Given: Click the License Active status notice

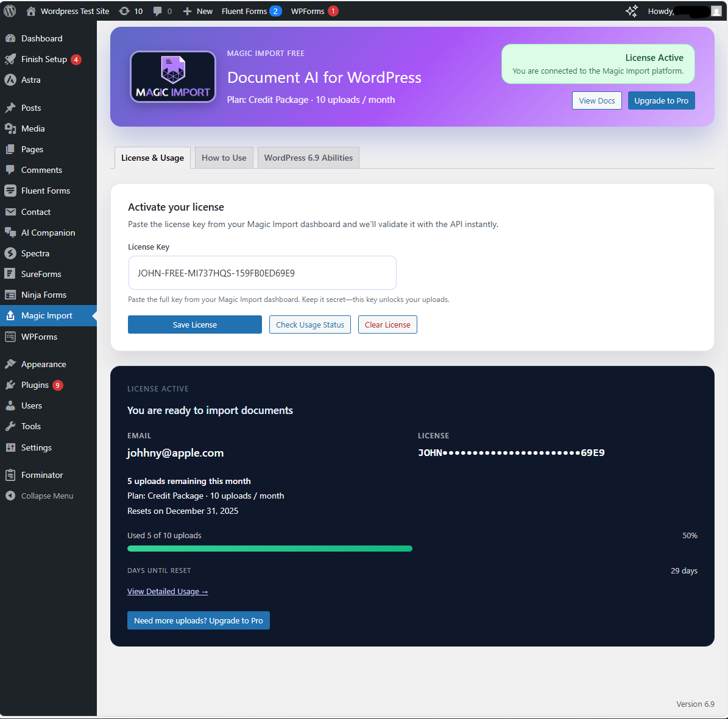Looking at the screenshot, I should tap(598, 64).
